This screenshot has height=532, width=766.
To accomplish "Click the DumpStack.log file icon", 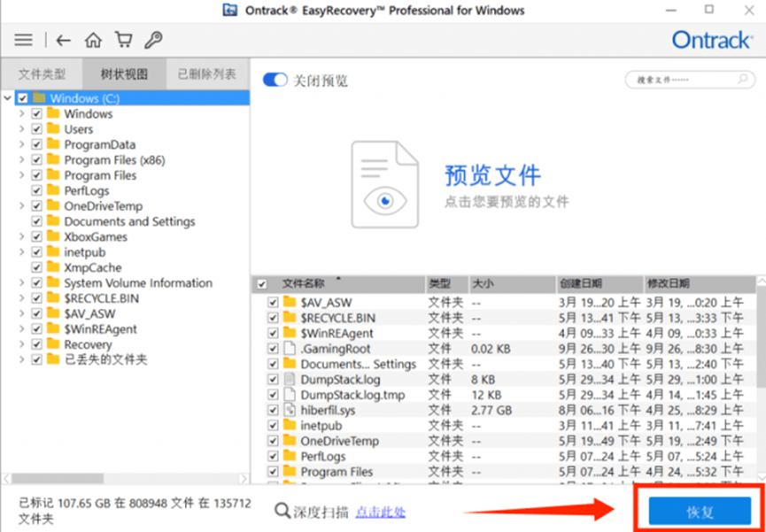I will click(290, 379).
